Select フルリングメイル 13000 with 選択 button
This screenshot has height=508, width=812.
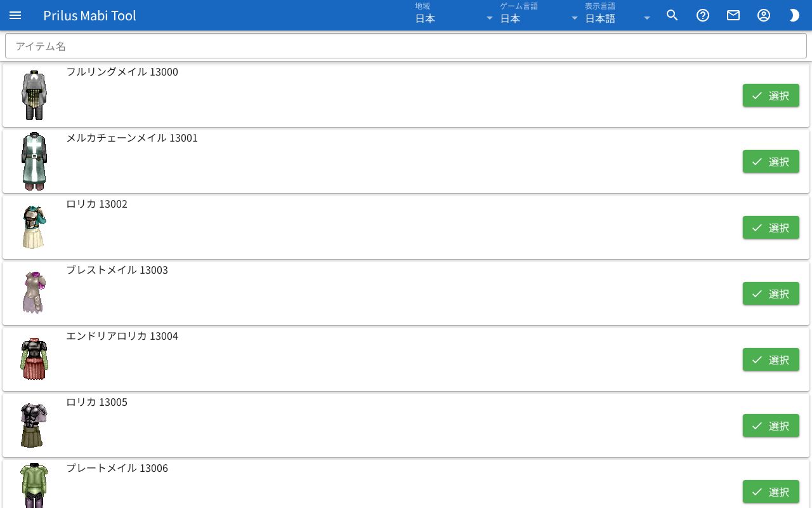click(771, 95)
